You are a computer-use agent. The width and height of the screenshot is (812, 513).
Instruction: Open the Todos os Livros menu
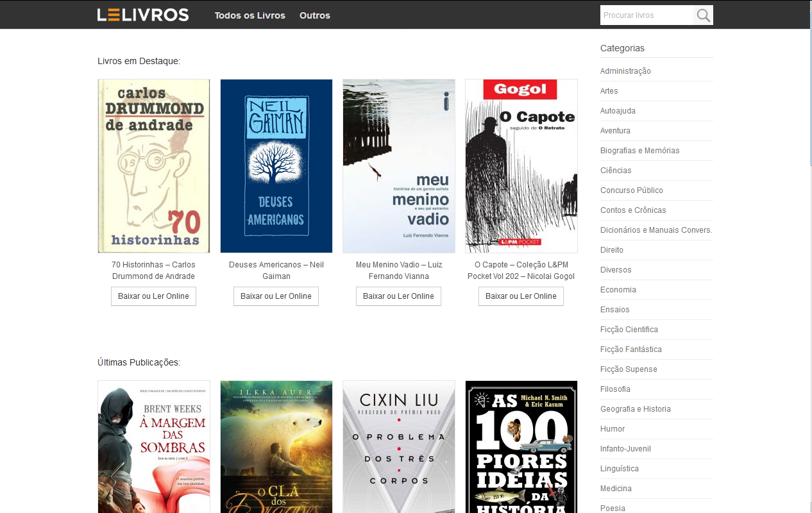(250, 15)
